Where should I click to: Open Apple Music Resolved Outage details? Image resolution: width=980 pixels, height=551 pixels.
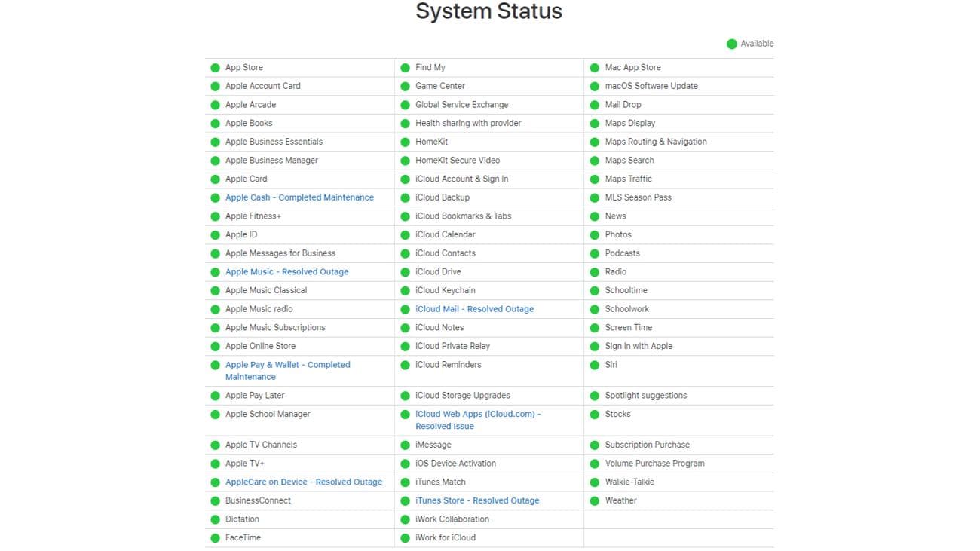(286, 271)
